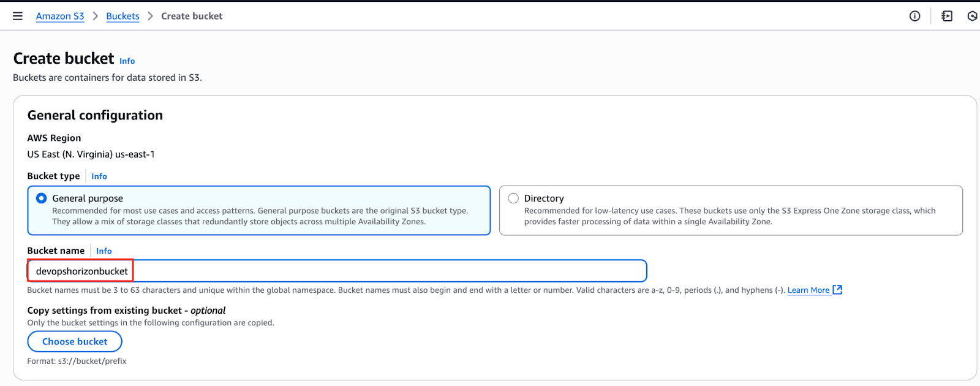Open the info panel icon in header
The height and width of the screenshot is (386, 980).
pos(914,16)
